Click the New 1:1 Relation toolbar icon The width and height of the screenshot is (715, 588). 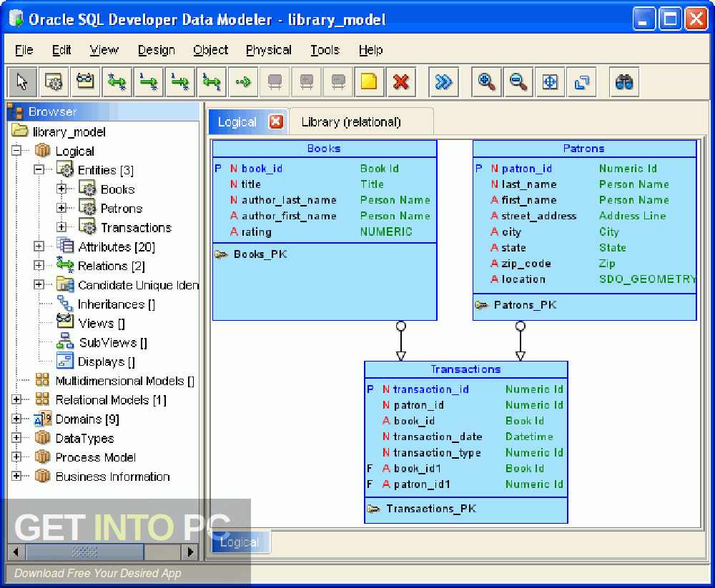click(x=212, y=82)
